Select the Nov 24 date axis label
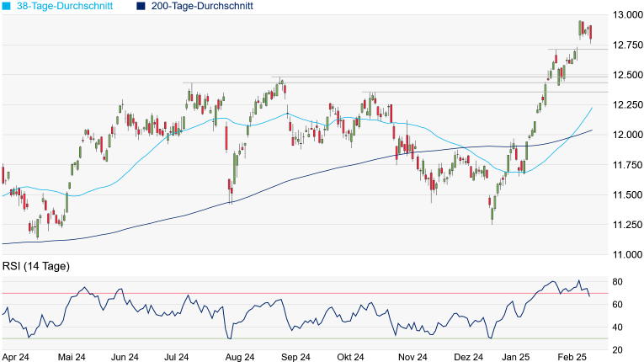The height and width of the screenshot is (362, 644). tap(412, 356)
